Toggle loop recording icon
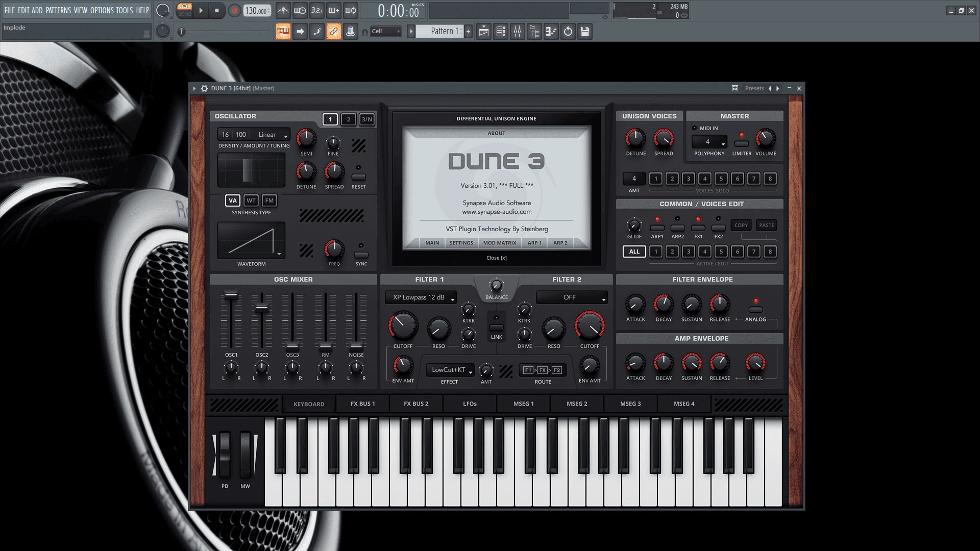Image resolution: width=980 pixels, height=551 pixels. (x=351, y=10)
